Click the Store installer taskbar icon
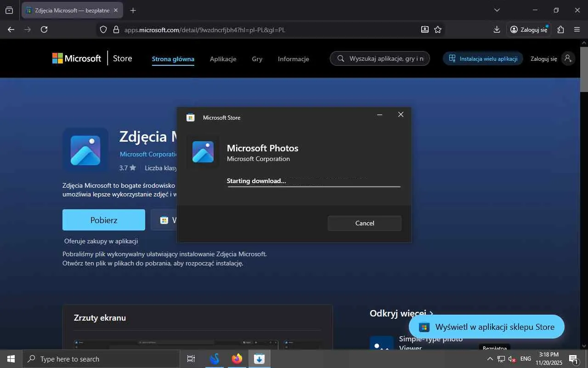588x368 pixels. (259, 359)
